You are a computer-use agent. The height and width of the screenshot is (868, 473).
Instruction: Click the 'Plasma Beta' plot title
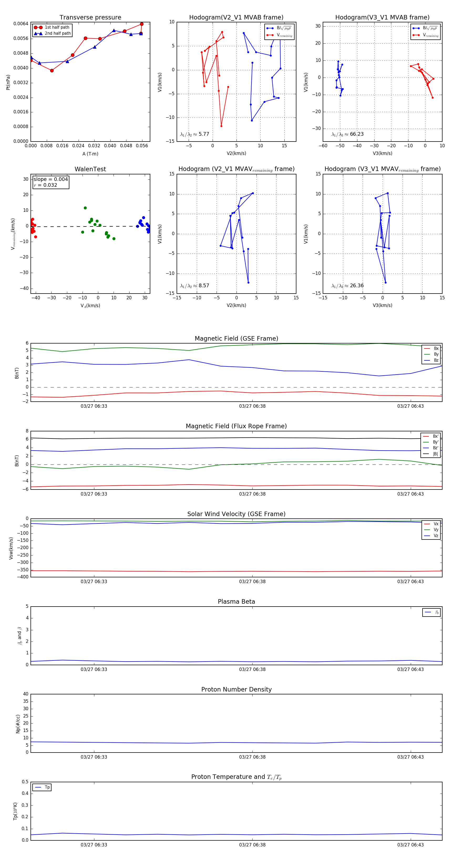(236, 602)
